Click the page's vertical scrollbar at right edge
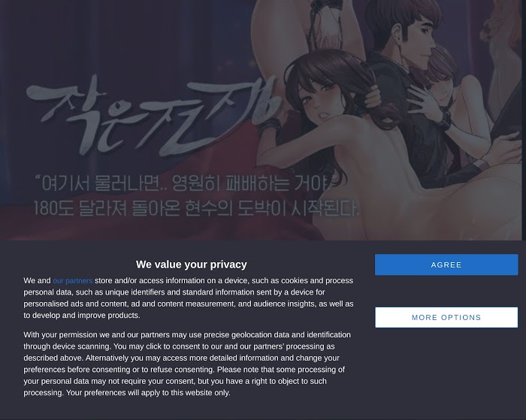This screenshot has width=526, height=420. 524,120
